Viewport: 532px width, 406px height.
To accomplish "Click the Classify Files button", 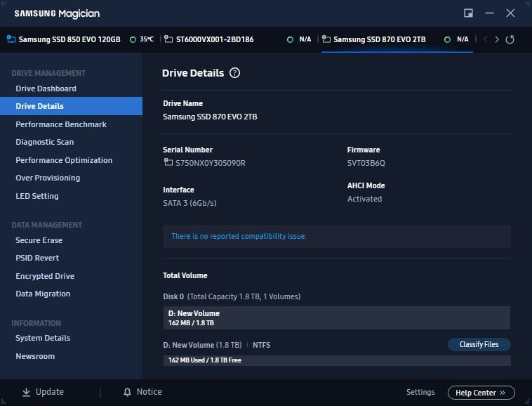I will (479, 345).
